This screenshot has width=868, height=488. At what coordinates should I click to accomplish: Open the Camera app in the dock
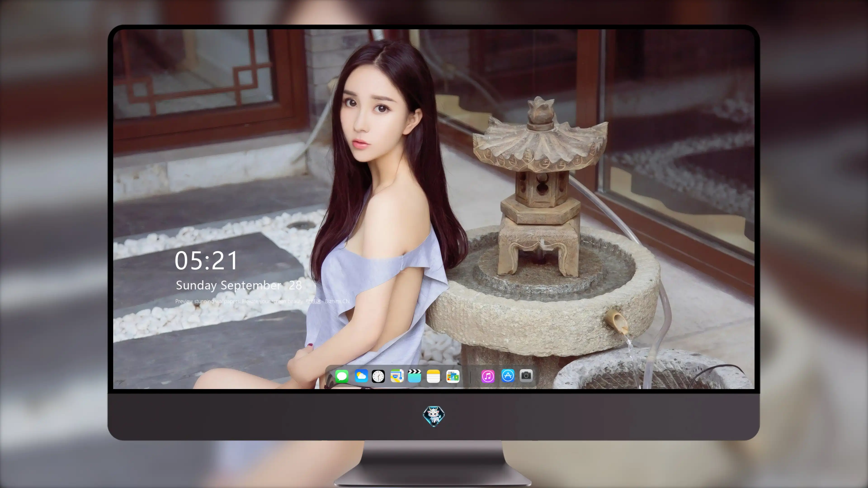point(526,375)
